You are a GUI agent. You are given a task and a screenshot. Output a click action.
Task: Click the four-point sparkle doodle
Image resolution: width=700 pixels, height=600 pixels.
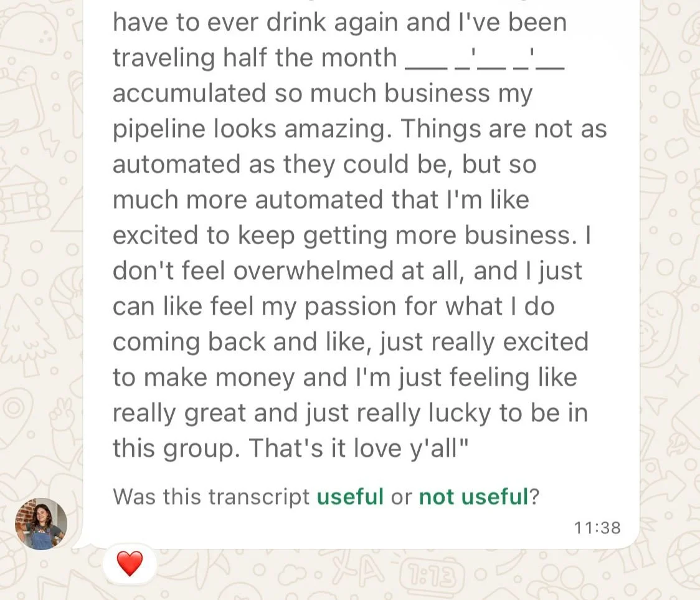pos(676,375)
